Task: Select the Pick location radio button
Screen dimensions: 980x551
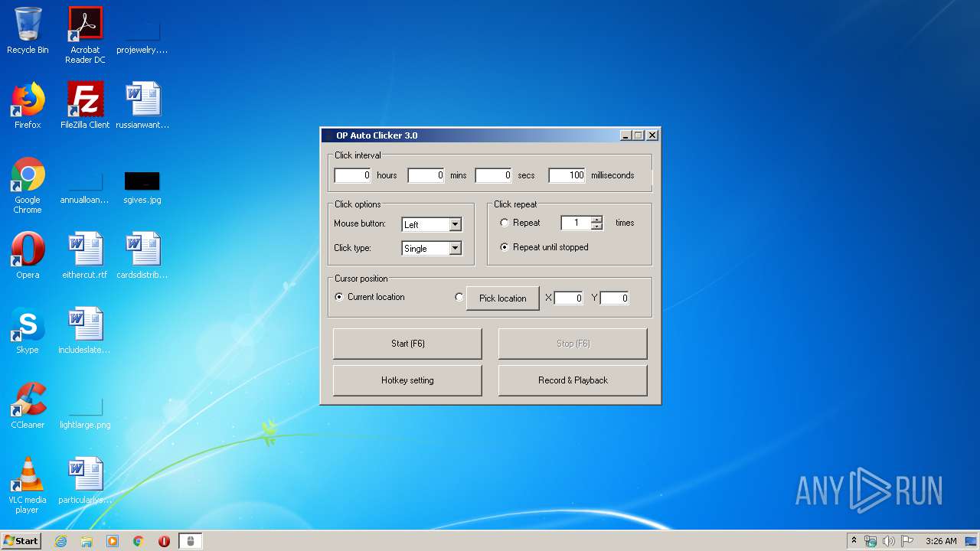Action: [459, 297]
